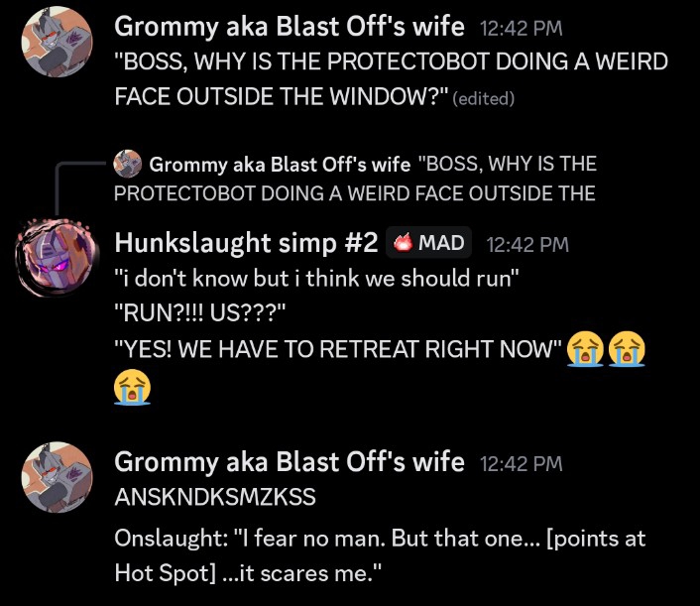Image resolution: width=700 pixels, height=606 pixels.
Task: Click the timestamp on the last Grommy message
Action: (521, 463)
